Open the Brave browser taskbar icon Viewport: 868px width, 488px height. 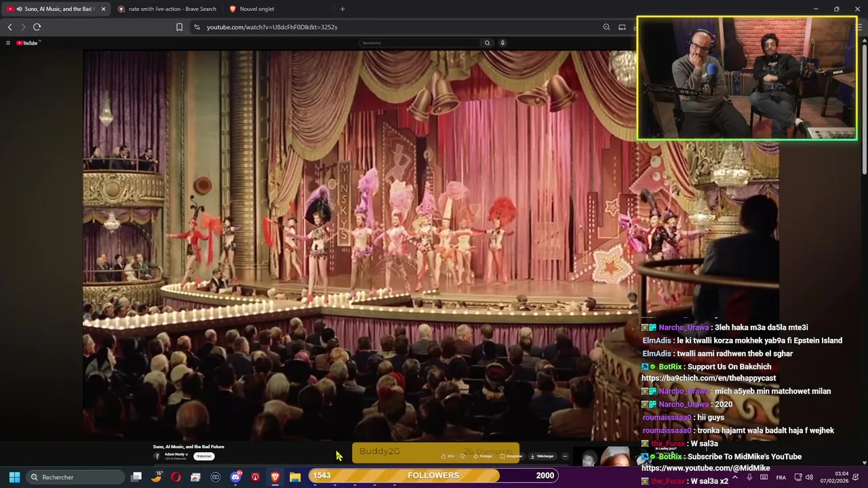point(275,477)
